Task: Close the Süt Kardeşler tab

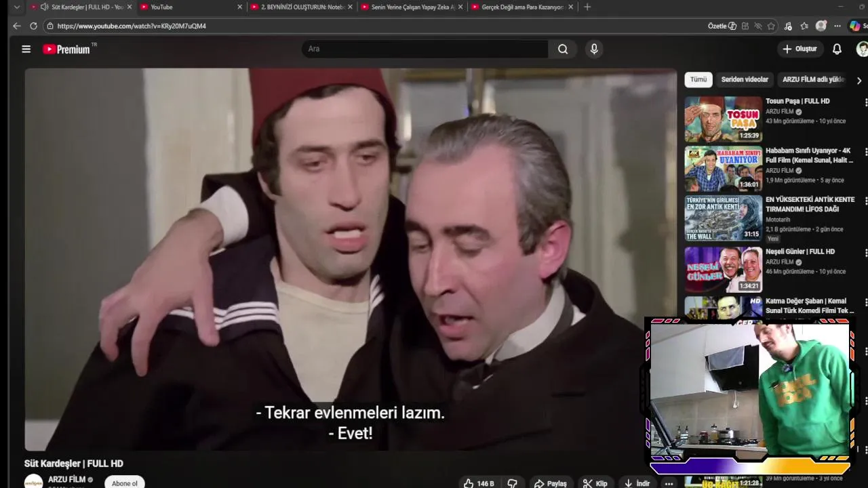Action: pyautogui.click(x=130, y=7)
